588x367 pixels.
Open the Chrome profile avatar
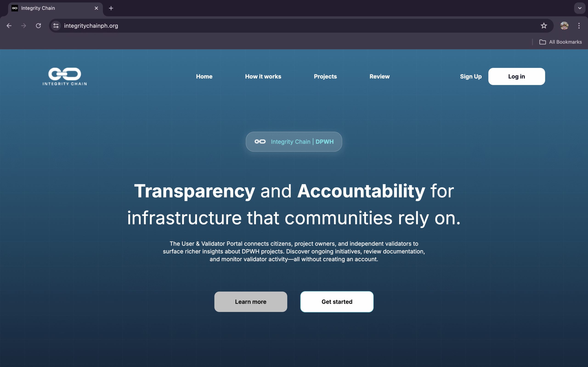564,26
